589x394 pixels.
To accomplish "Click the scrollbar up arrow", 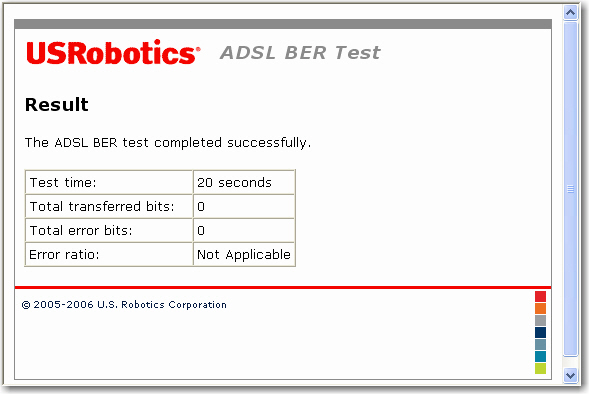I will click(570, 13).
